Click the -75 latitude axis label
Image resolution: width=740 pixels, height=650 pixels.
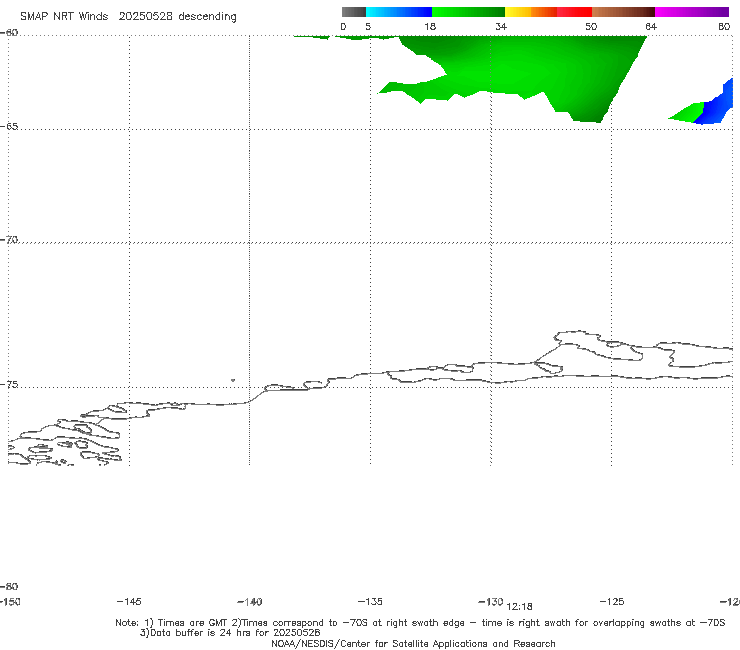pos(9,385)
